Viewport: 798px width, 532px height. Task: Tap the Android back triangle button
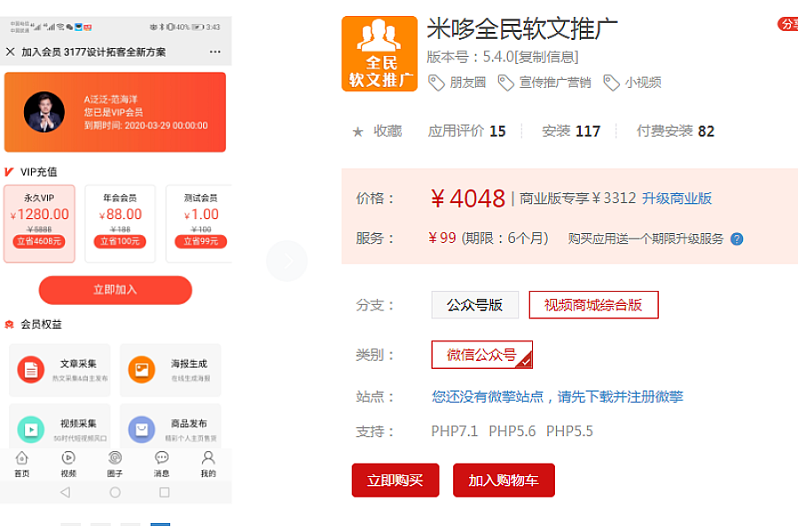click(x=65, y=492)
